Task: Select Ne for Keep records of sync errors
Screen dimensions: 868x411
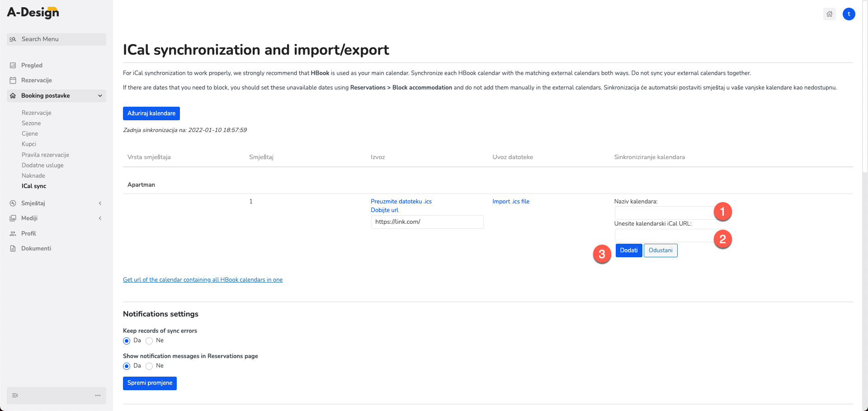Action: tap(149, 341)
